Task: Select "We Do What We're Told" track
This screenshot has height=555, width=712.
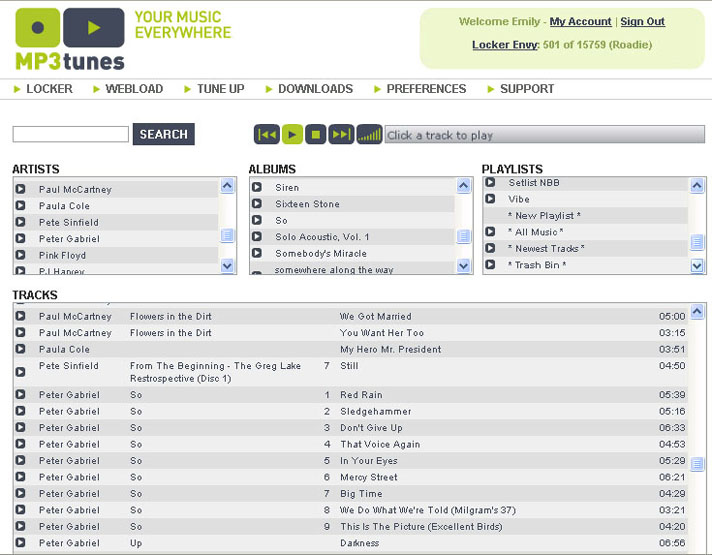Action: click(428, 510)
